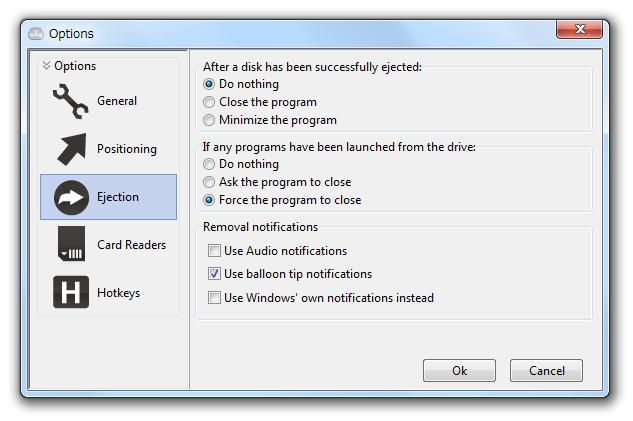The image size is (633, 421).
Task: Click the memory card Card Readers icon
Action: [71, 243]
